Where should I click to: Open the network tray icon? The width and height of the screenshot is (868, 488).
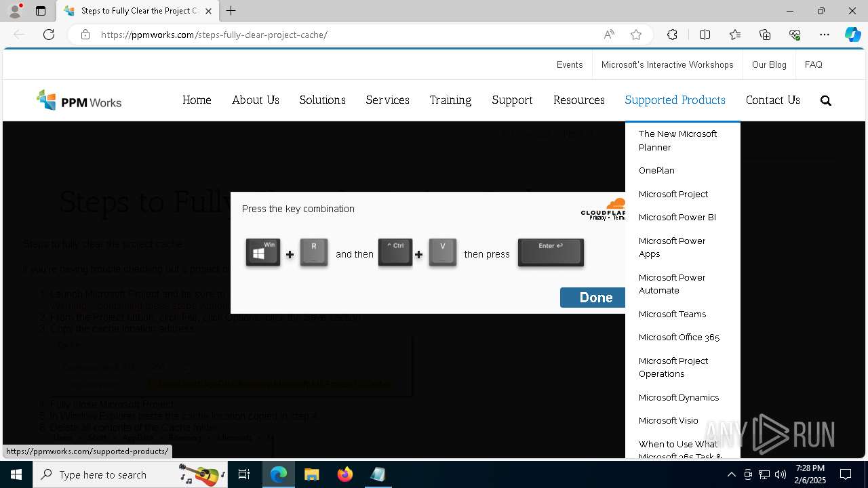(x=764, y=474)
